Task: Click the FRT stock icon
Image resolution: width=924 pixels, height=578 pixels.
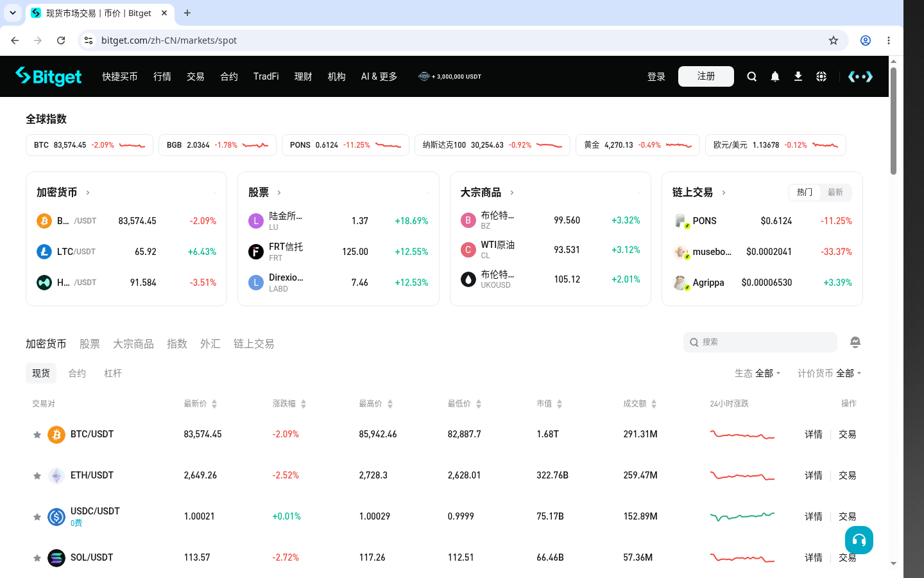Action: coord(256,252)
